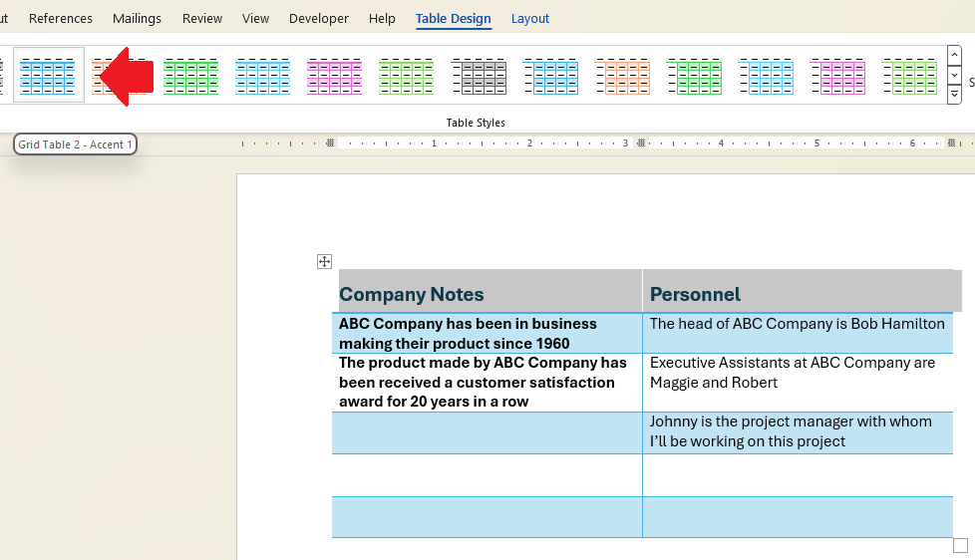
Task: Click the customer satisfaction award cell
Action: pos(487,383)
